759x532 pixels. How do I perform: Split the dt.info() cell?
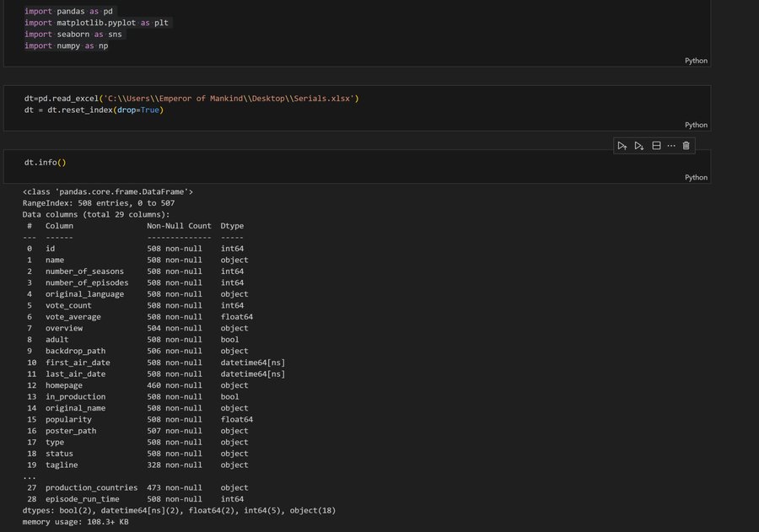pos(656,146)
